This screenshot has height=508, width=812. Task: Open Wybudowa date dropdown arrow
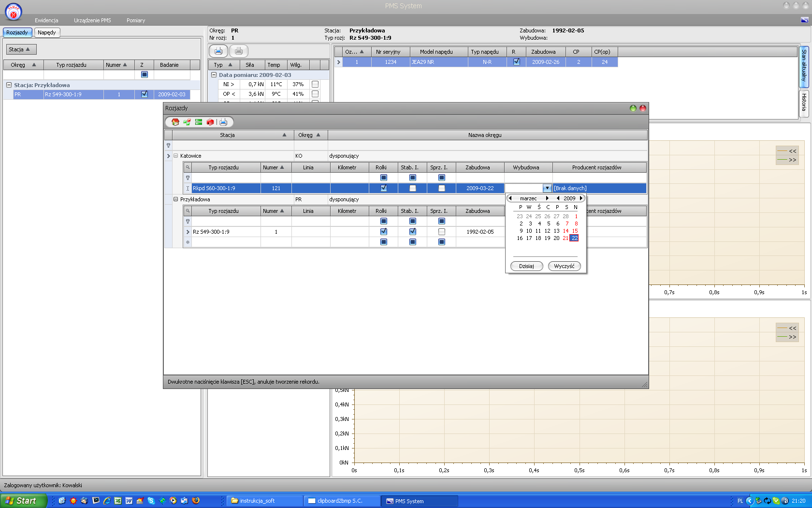(x=547, y=188)
